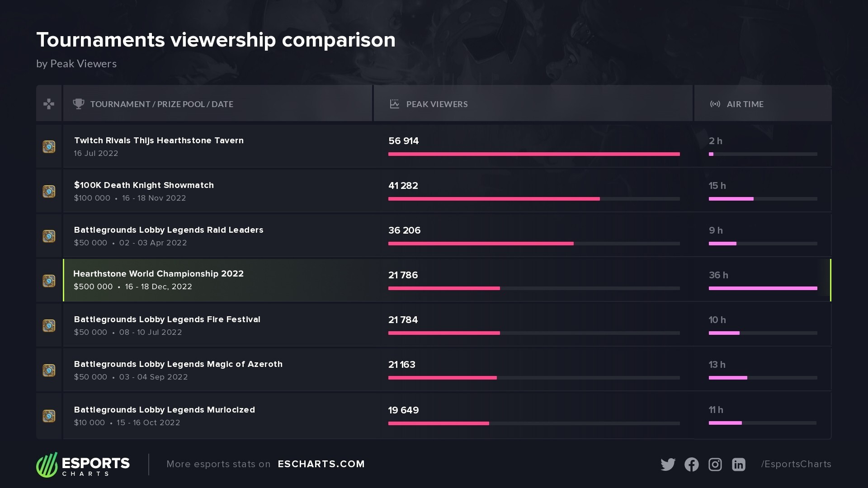868x488 pixels.
Task: Select the Peak Viewers column header
Action: point(437,104)
